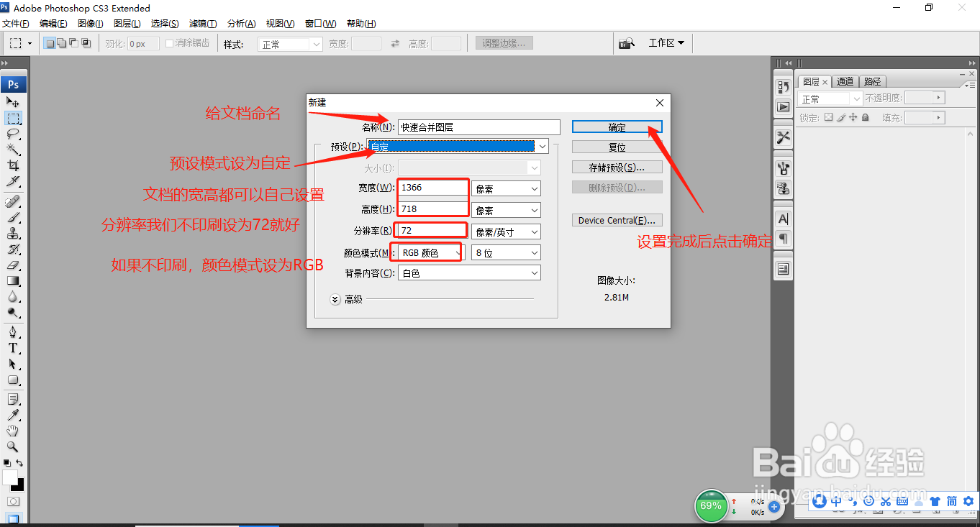
Task: Select the Move tool
Action: pyautogui.click(x=13, y=101)
